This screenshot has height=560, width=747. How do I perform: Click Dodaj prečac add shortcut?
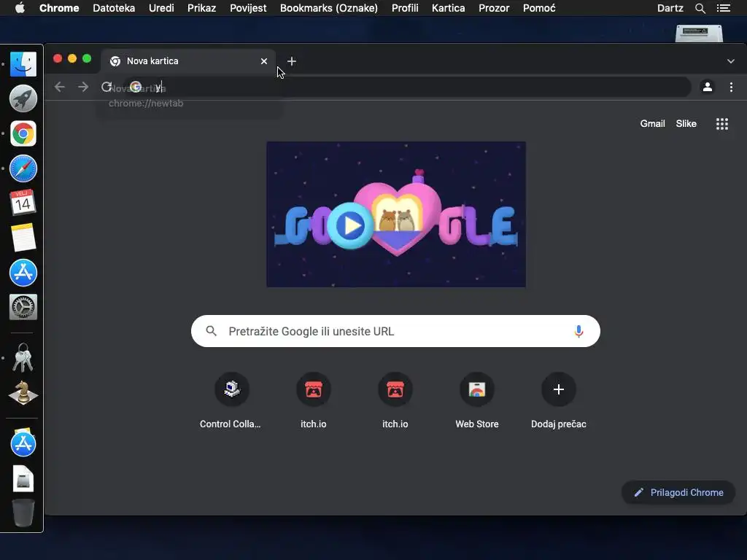(x=559, y=401)
